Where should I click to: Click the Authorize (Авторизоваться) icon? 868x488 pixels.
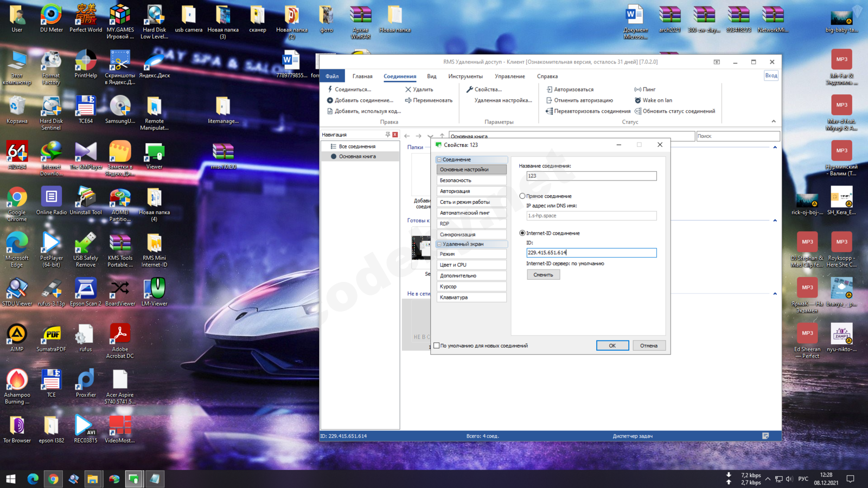[549, 89]
